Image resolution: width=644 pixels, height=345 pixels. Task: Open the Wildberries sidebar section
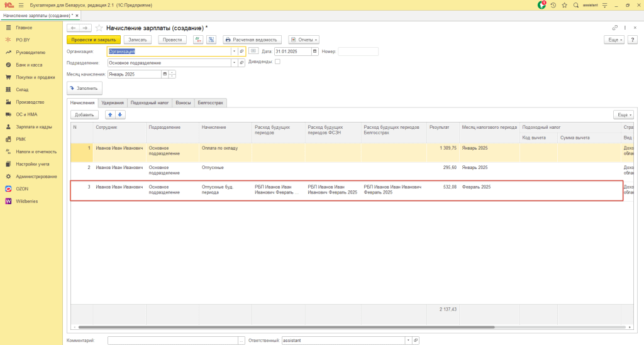pos(26,202)
